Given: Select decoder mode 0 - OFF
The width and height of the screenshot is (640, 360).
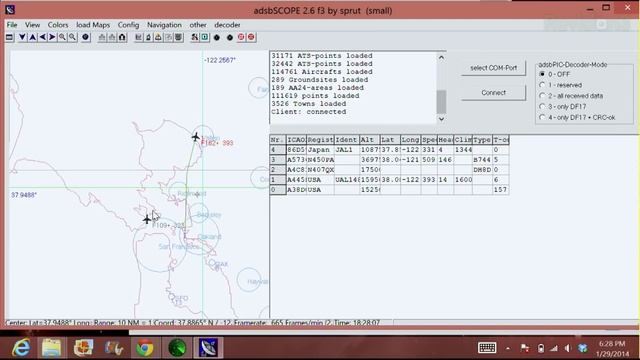Looking at the screenshot, I should coord(542,74).
